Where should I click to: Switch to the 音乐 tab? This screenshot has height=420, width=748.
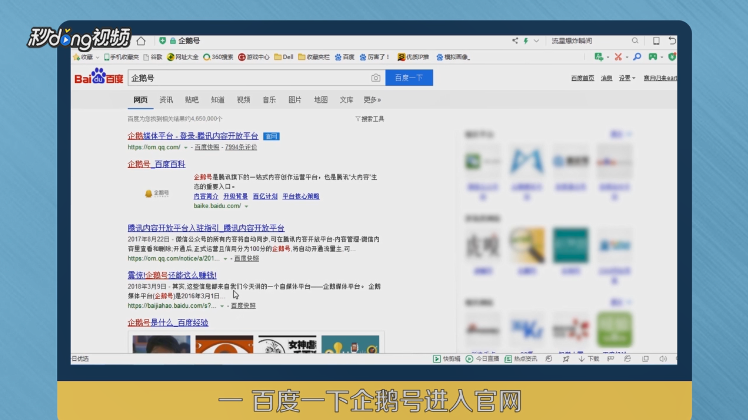[x=269, y=100]
